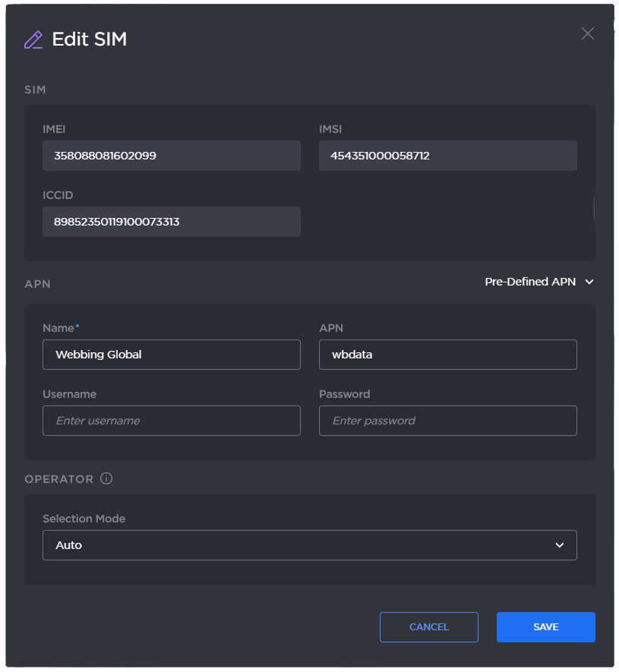619x672 pixels.
Task: Click the chevron on the Auto selector
Action: click(560, 545)
